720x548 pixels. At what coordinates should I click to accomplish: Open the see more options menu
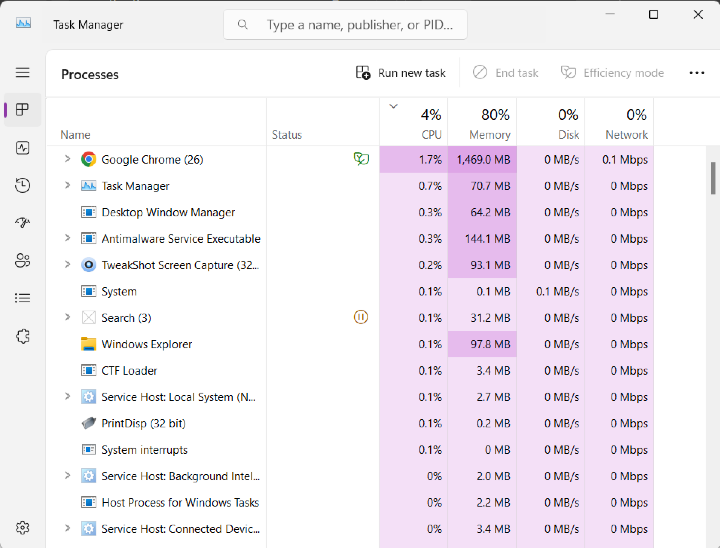[x=697, y=73]
